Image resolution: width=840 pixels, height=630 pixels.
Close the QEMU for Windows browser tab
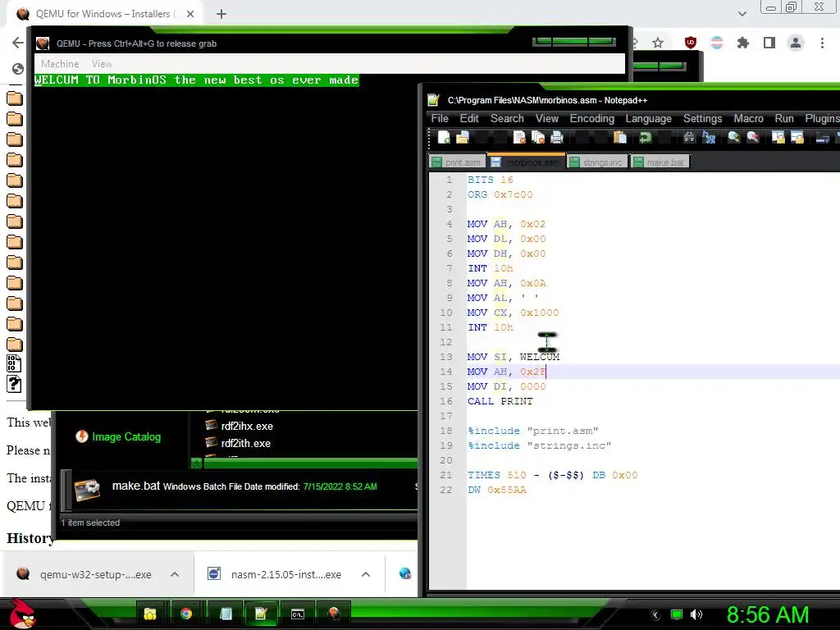click(190, 14)
